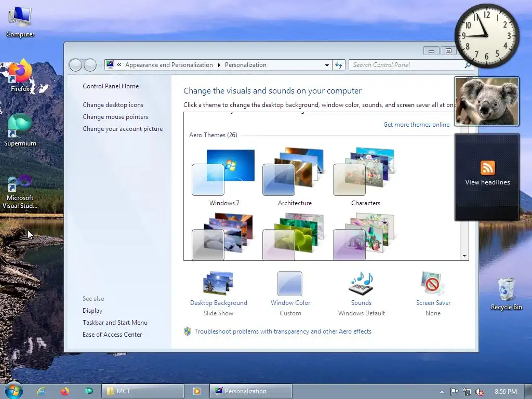Click the 8:56 PM taskbar clock
This screenshot has height=399, width=532.
click(x=506, y=392)
